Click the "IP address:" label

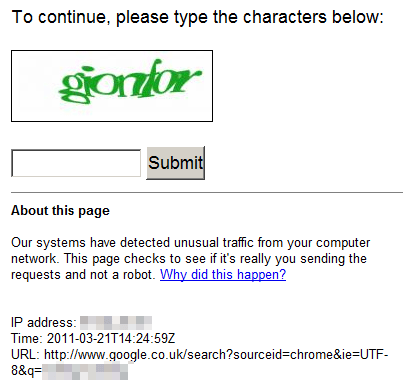coord(44,323)
